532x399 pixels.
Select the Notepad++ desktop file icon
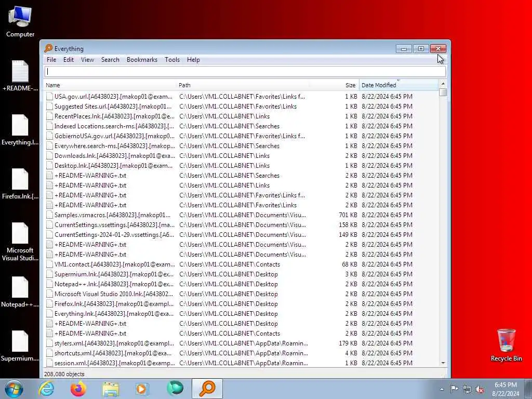(x=20, y=292)
